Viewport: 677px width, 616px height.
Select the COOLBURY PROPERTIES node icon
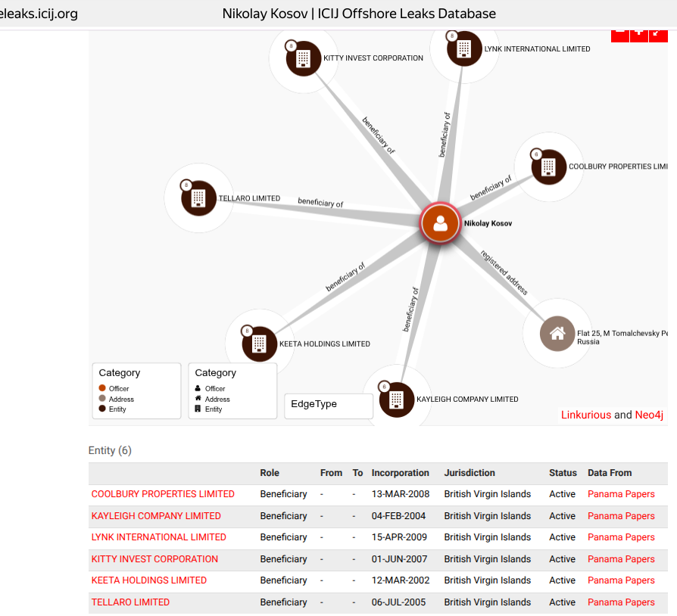click(x=548, y=166)
